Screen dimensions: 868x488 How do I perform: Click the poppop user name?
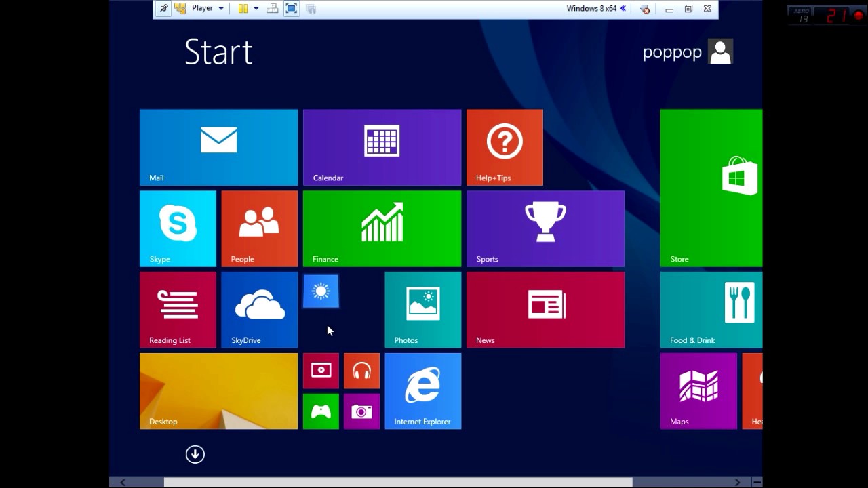672,52
